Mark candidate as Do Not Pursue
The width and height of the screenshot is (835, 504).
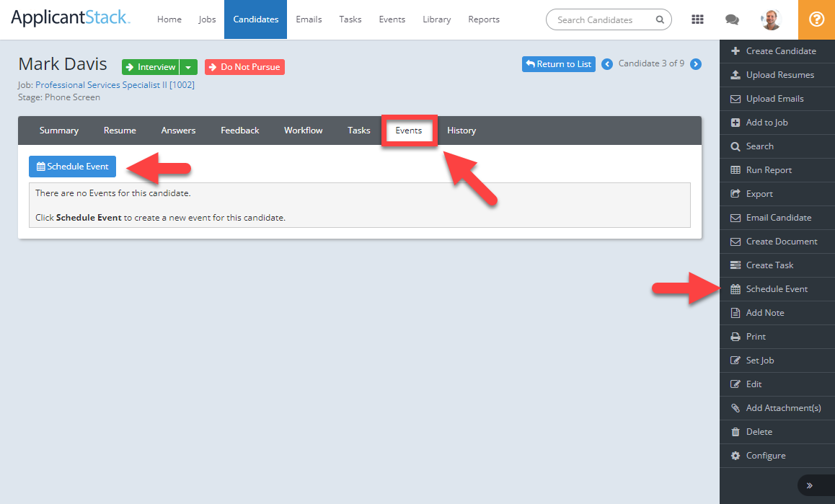(244, 67)
